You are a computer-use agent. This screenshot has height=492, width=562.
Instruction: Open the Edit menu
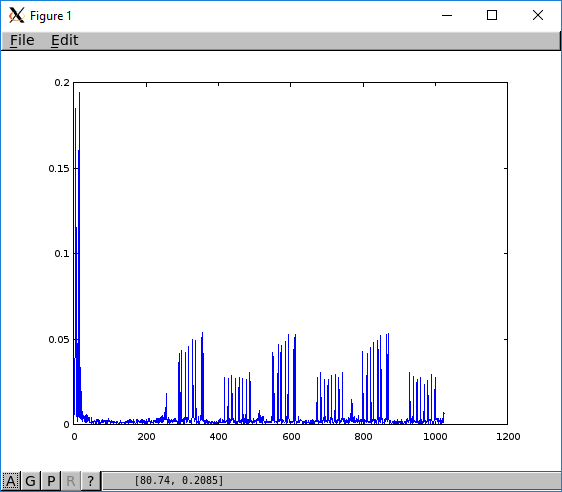(x=65, y=40)
